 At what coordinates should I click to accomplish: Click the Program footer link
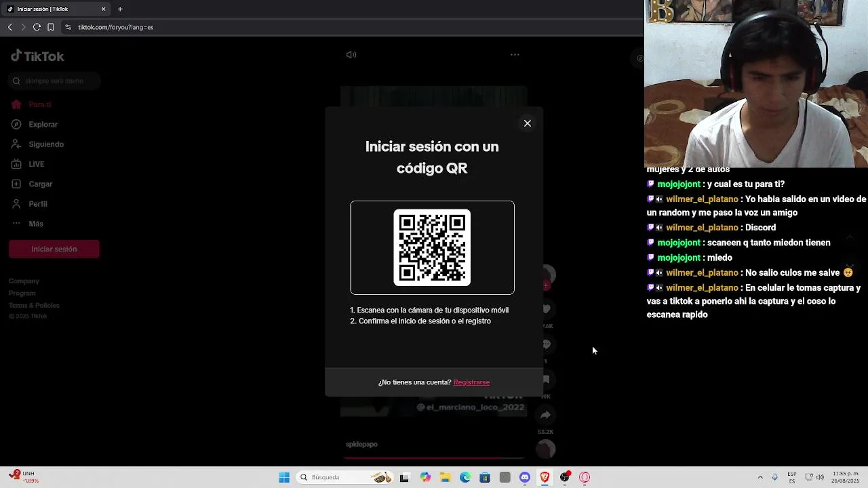(22, 293)
